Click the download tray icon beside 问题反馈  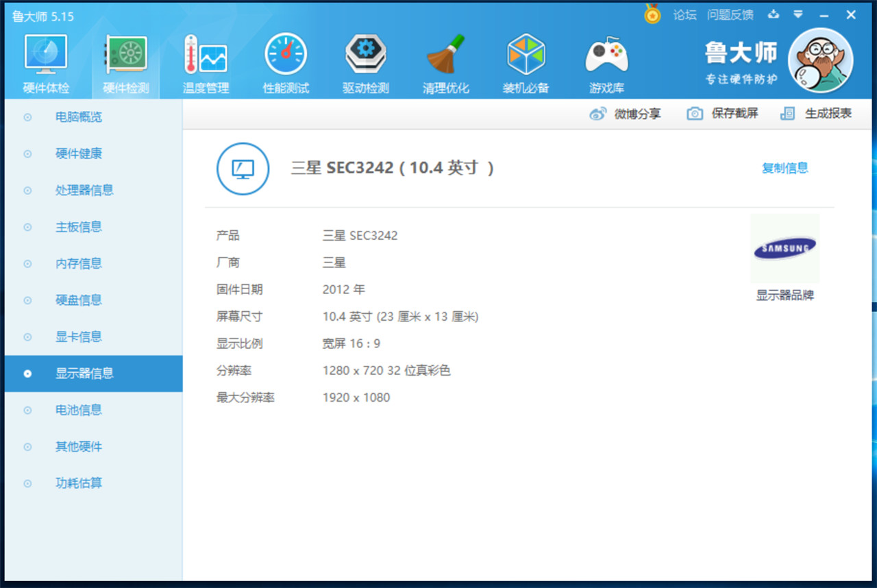774,14
